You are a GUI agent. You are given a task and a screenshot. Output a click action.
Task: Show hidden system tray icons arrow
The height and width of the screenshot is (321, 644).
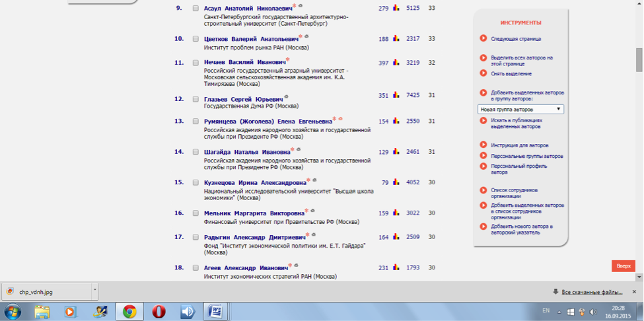click(x=558, y=311)
